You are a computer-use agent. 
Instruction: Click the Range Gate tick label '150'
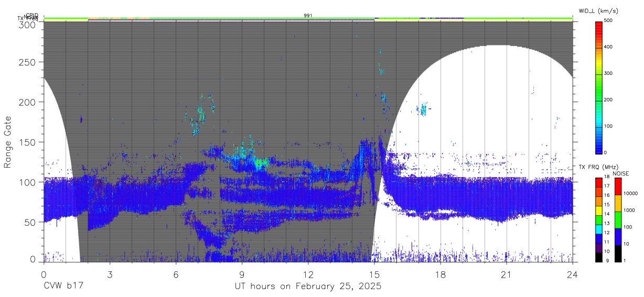[29, 142]
